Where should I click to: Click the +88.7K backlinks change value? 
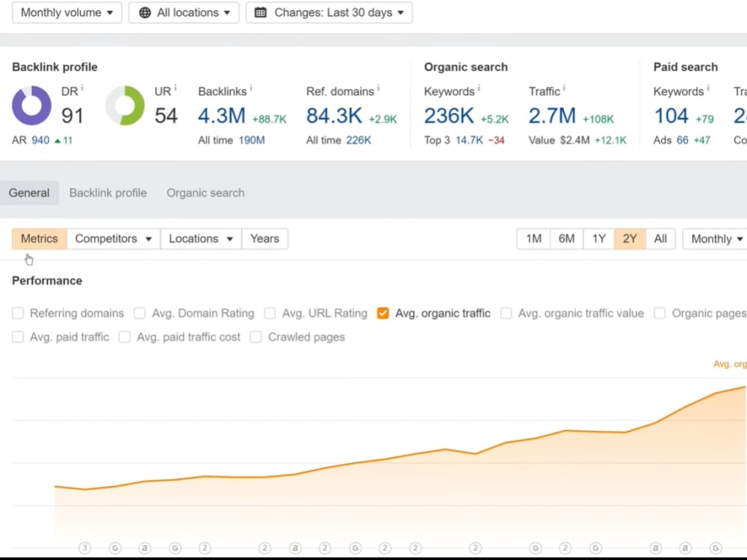pos(269,119)
